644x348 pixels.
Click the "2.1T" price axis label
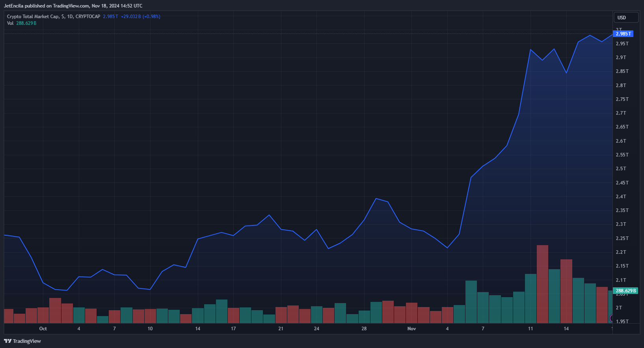pos(621,280)
